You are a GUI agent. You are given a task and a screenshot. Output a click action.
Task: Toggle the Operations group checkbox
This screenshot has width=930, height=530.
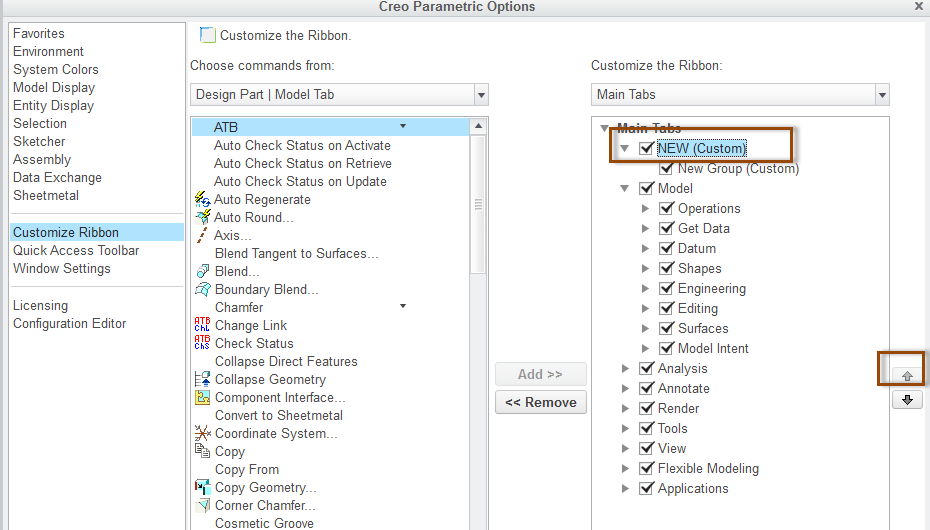pos(667,208)
